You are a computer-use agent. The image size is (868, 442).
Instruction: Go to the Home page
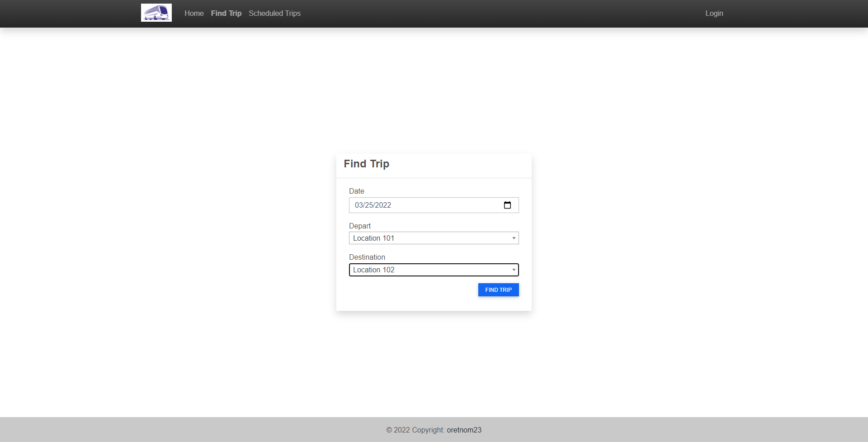[194, 14]
